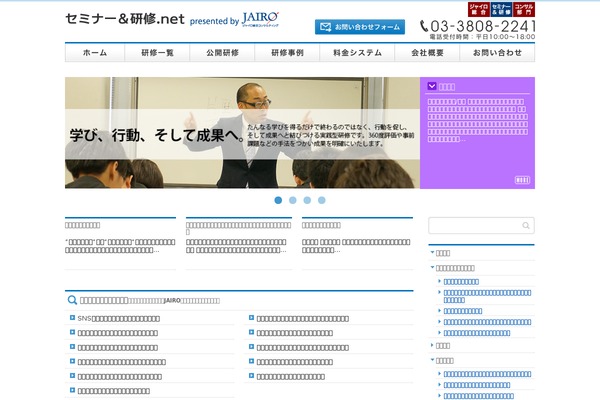Screen dimensions: 600x400
Task: Click the headline 学び、行動、そして成果へ。
Action: (x=157, y=135)
